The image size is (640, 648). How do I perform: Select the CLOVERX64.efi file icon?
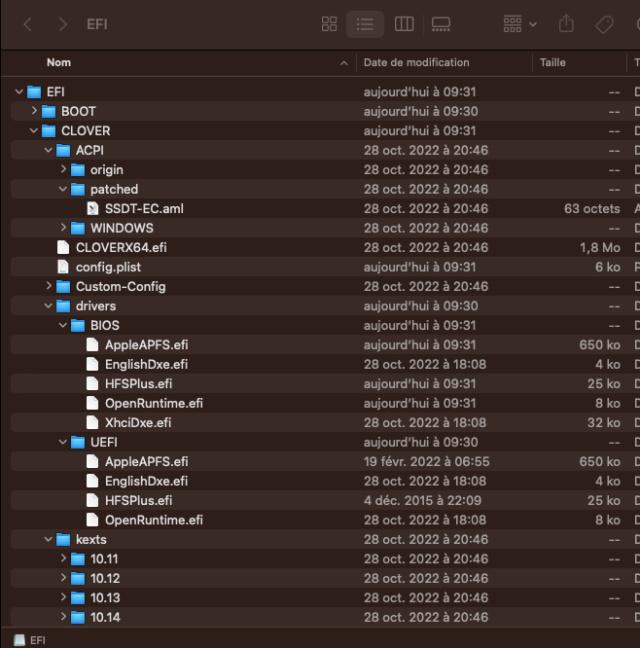pos(63,248)
